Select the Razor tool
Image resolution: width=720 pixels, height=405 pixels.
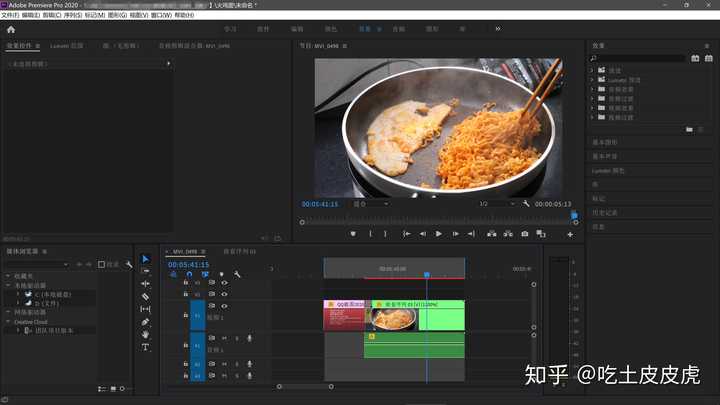point(146,297)
